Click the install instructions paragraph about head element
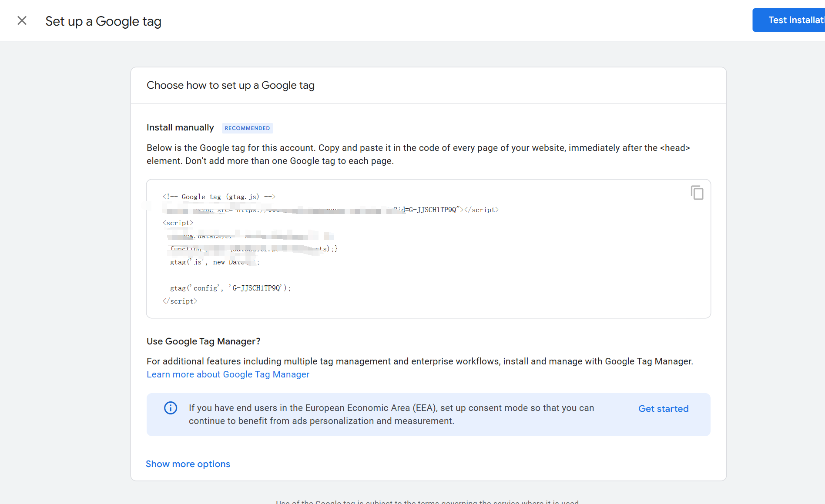The image size is (825, 504). click(418, 154)
